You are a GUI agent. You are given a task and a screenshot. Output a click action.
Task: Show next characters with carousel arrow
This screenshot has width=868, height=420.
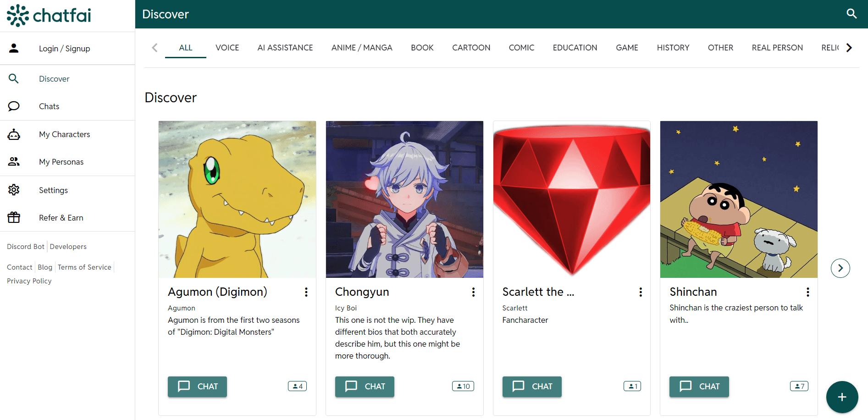click(x=840, y=268)
